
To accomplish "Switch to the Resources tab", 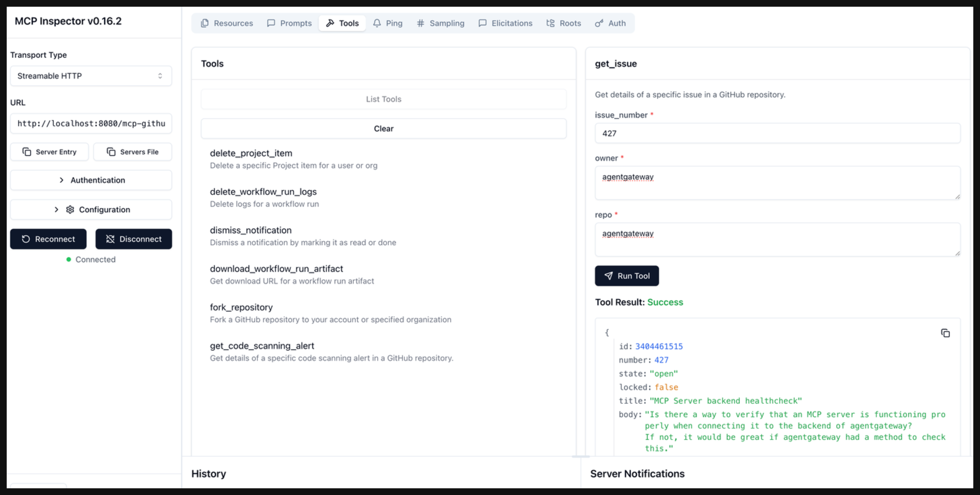I will [227, 23].
